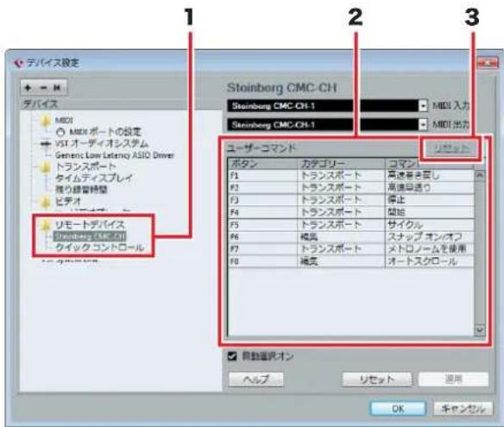Toggle the 自動選択オン checkbox
Screen dimensions: 504x427
point(232,356)
